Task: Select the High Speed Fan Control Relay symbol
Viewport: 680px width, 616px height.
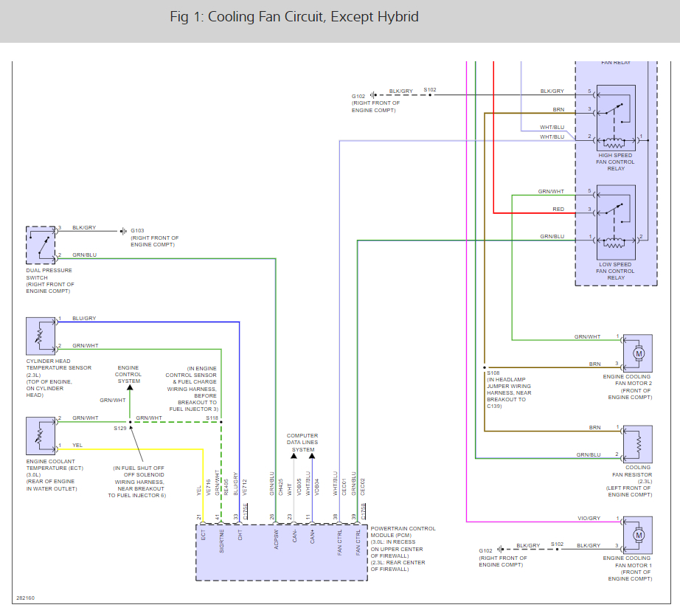Action: (616, 118)
